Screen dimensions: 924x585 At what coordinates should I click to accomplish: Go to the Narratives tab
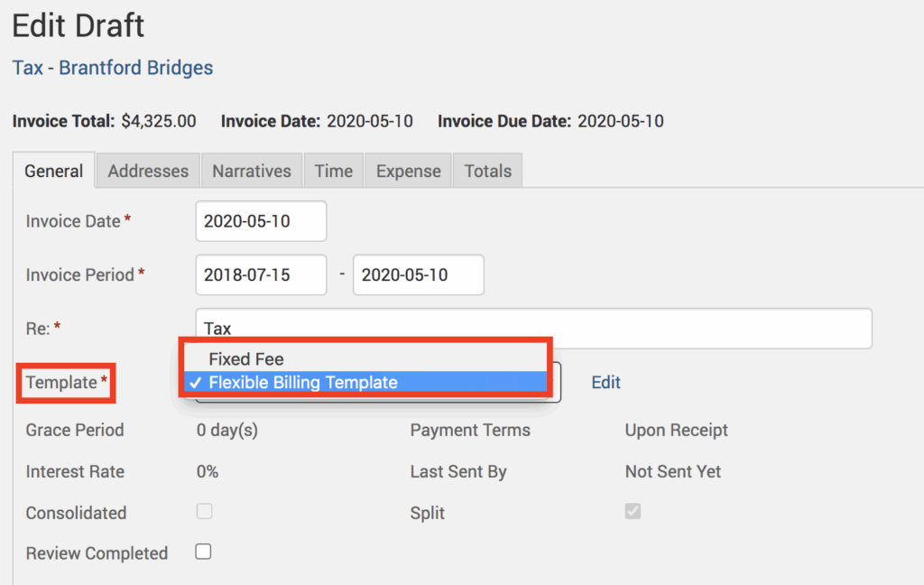point(252,171)
